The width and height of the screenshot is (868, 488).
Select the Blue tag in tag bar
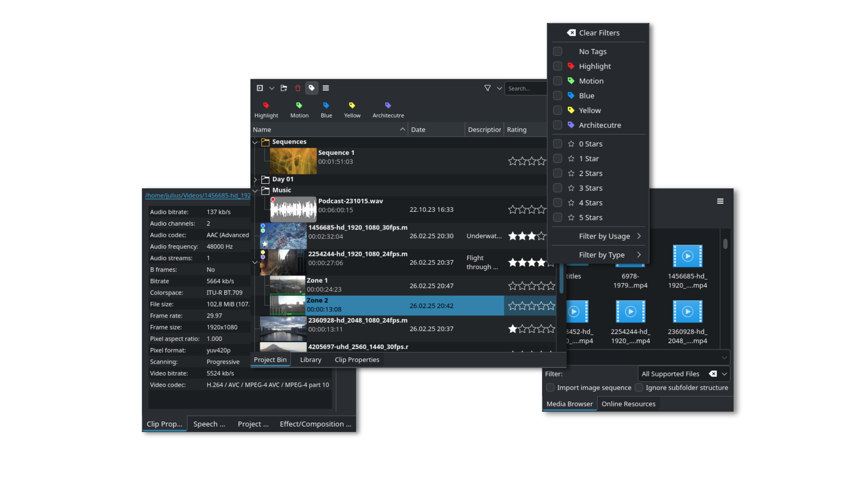[x=326, y=110]
